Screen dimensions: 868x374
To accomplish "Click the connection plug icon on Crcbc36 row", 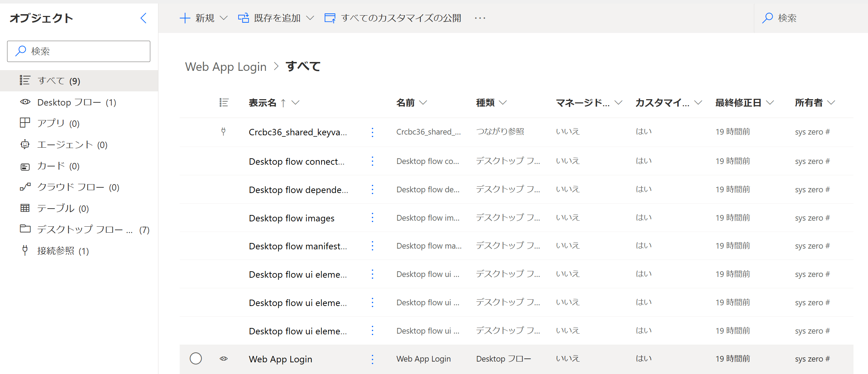I will pyautogui.click(x=223, y=132).
